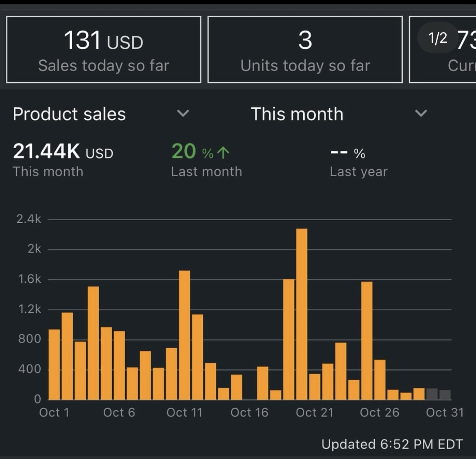476x459 pixels.
Task: Select the Product sales metric label
Action: 69,114
